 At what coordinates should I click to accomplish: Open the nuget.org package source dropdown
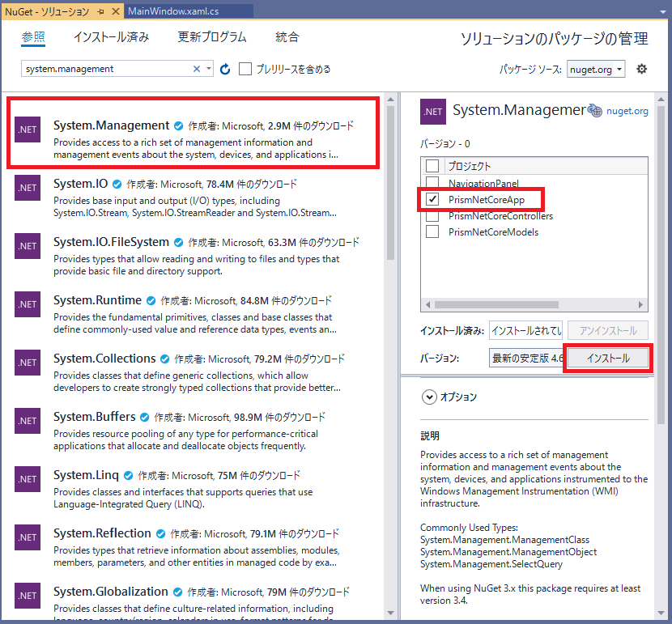(x=596, y=69)
